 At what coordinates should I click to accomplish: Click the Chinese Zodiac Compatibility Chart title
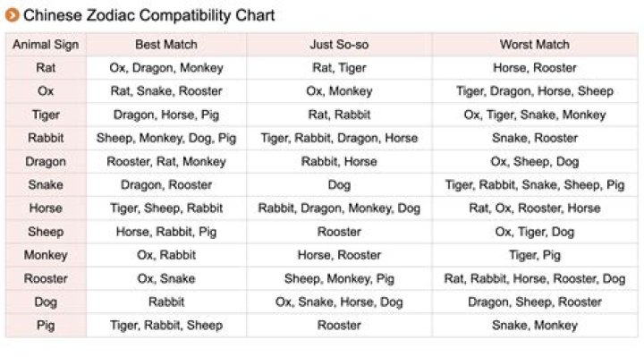148,15
